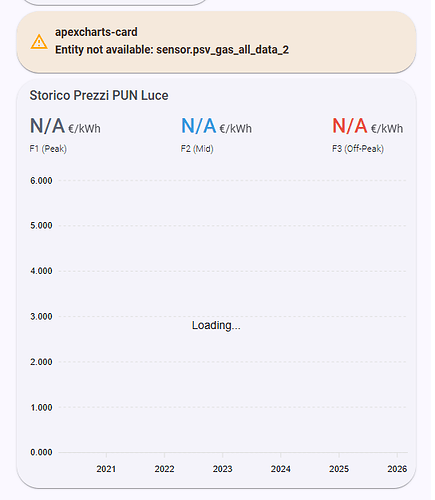The width and height of the screenshot is (435, 500).
Task: Toggle F2 (Mid) series value
Action: click(x=216, y=126)
